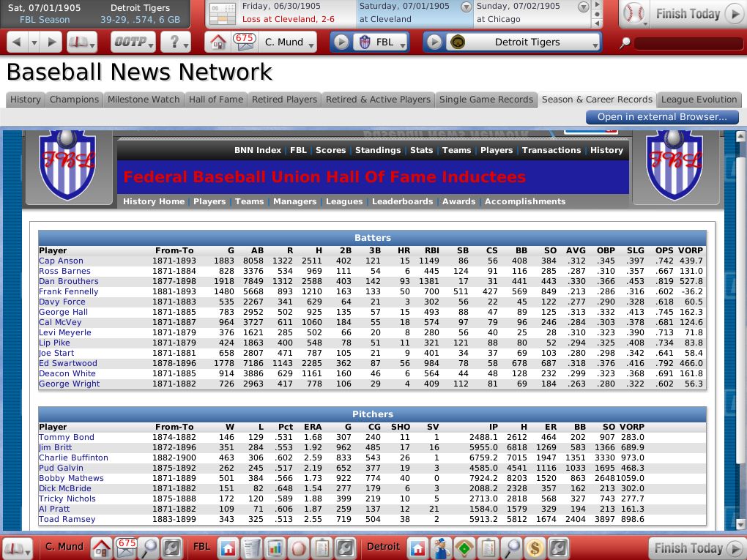This screenshot has height=560, width=747.
Task: Click the forward navigation arrow
Action: click(x=51, y=42)
